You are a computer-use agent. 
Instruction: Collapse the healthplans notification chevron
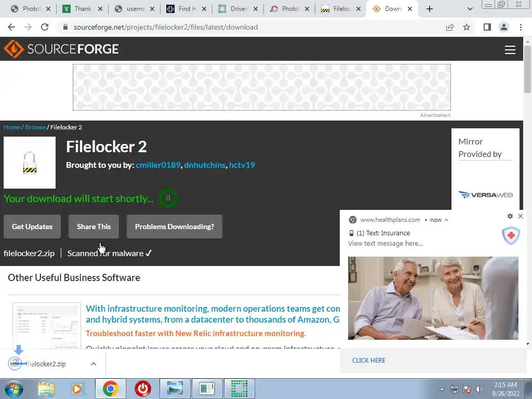[446, 220]
